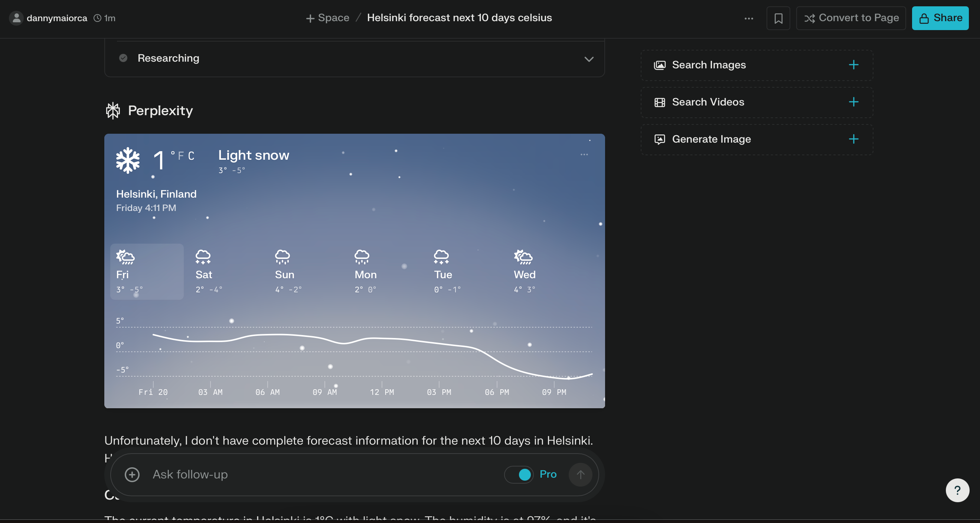Click the Convert to Page button
The width and height of the screenshot is (980, 523).
pyautogui.click(x=851, y=18)
